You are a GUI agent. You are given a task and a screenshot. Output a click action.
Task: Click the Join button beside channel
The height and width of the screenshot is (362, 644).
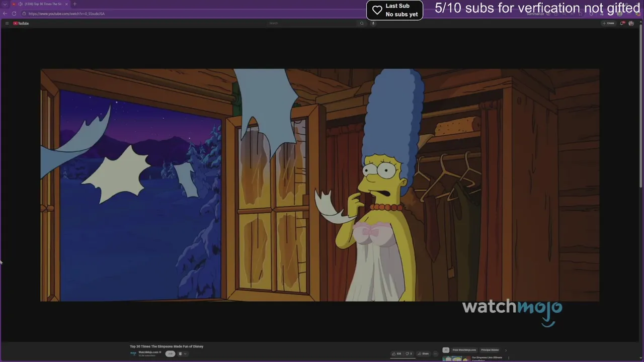point(170,353)
